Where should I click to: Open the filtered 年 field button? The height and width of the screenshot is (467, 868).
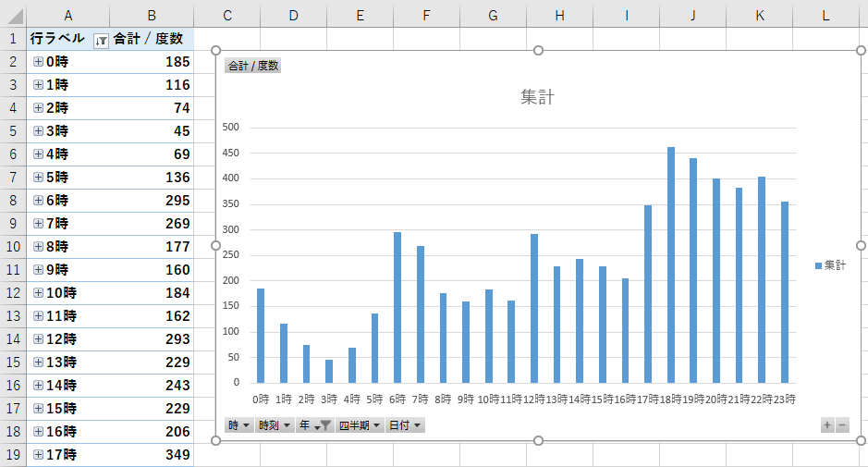click(x=314, y=425)
